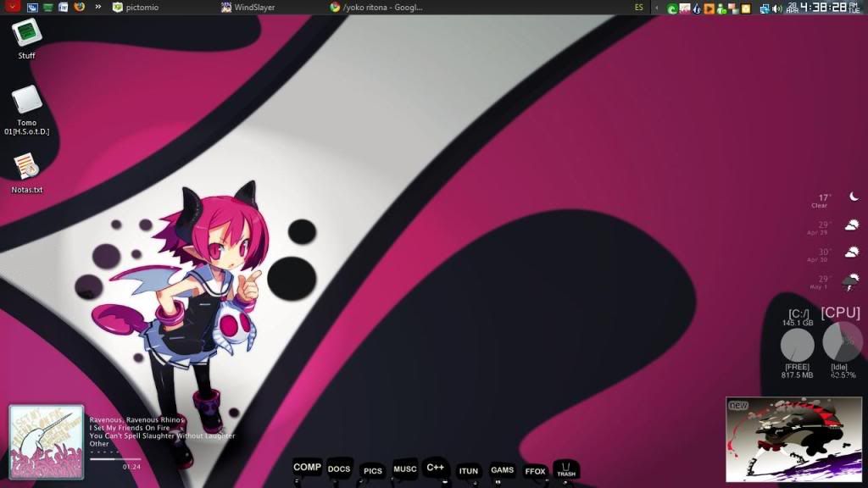Open the new artwork thumbnail widget

[x=793, y=440]
